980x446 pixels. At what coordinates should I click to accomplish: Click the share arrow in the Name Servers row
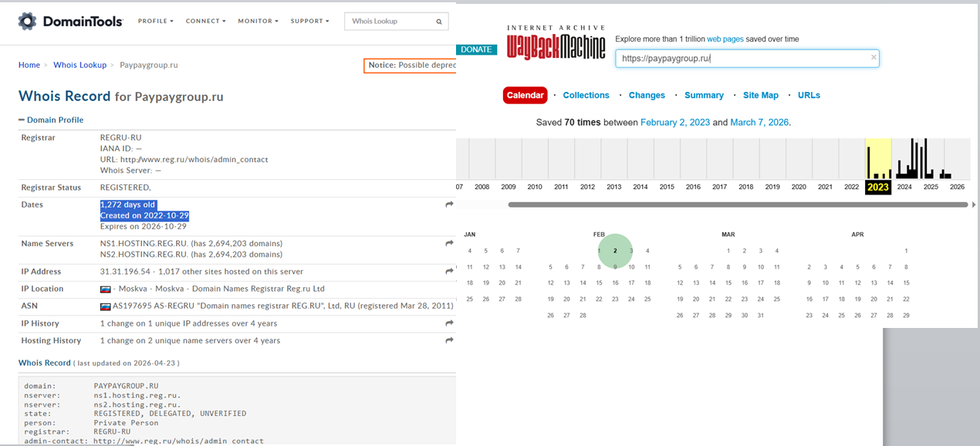click(449, 244)
